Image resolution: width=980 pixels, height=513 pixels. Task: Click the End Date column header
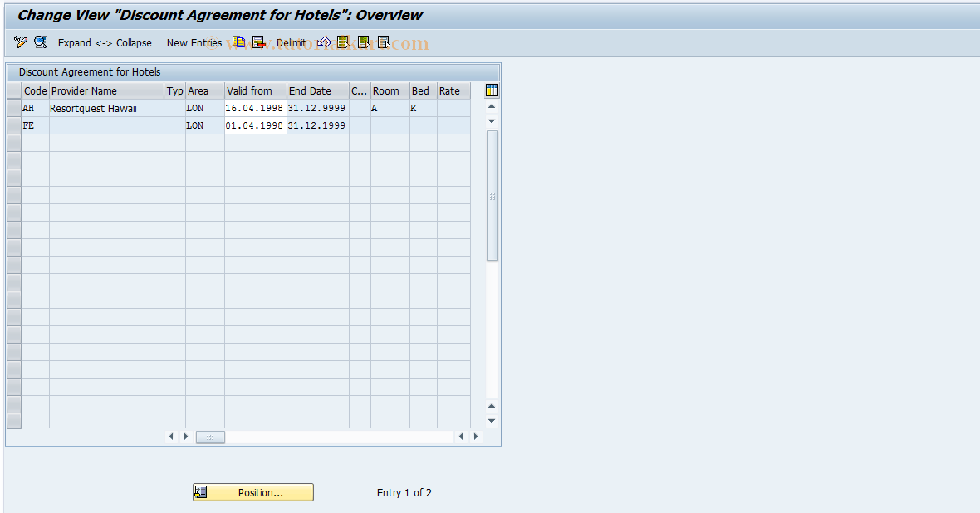318,90
